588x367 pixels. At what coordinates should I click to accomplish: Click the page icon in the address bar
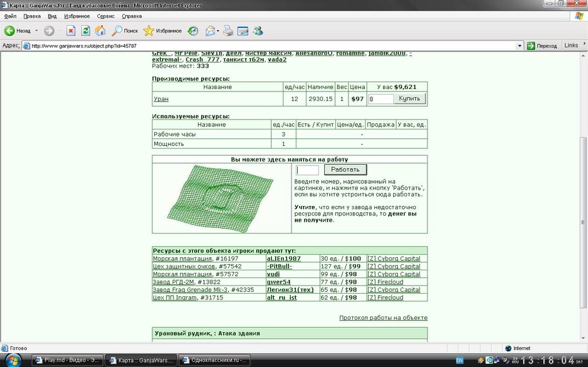[x=27, y=45]
